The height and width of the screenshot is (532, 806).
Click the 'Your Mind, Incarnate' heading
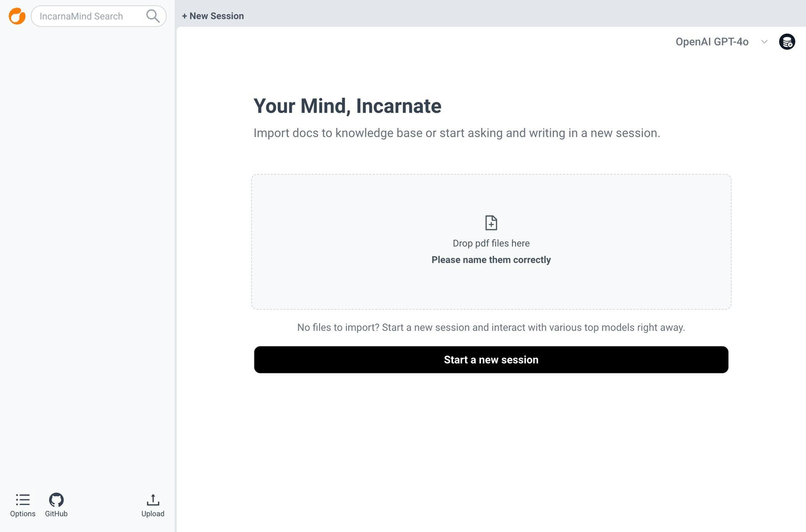click(347, 106)
